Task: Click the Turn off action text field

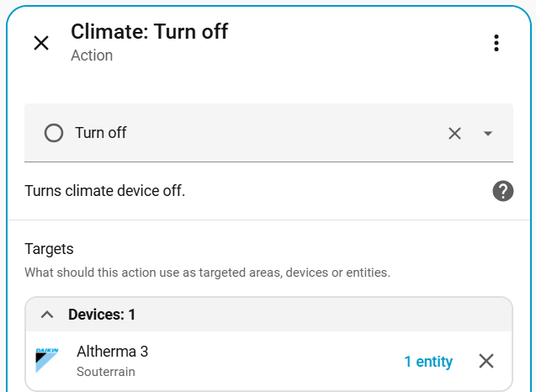Action: click(x=252, y=133)
